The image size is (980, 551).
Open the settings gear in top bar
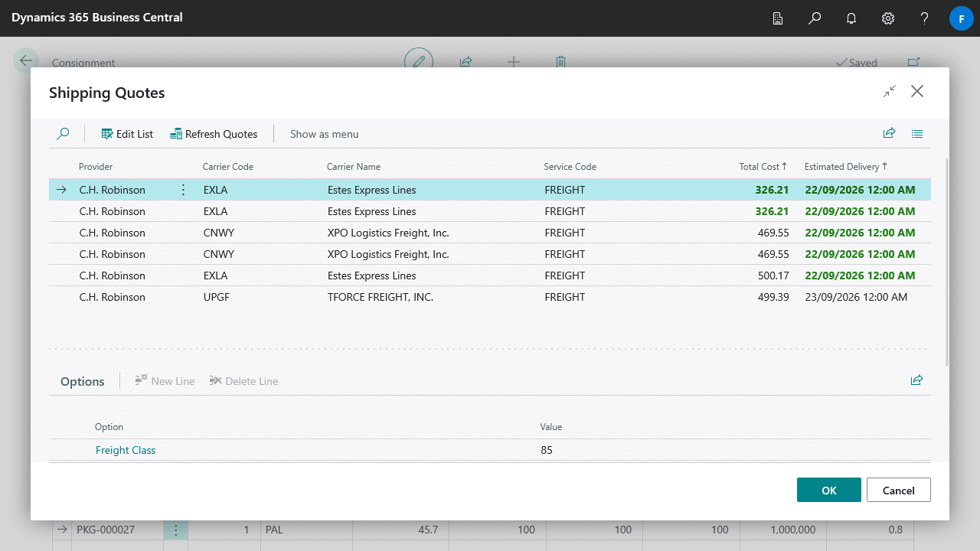[888, 18]
